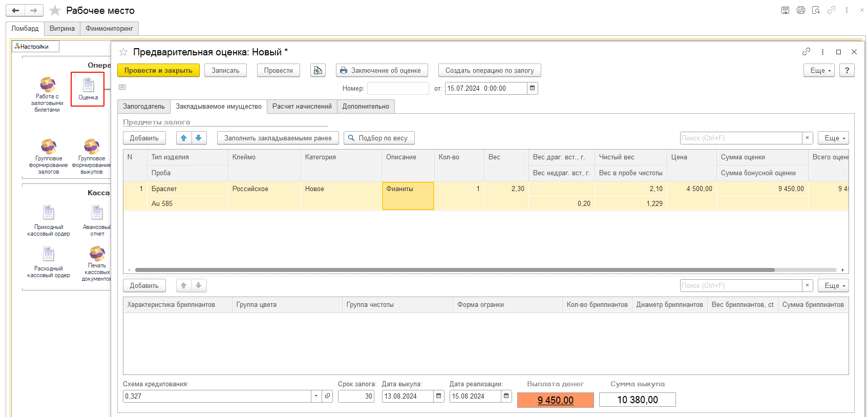This screenshot has height=417, width=868.
Task: Switch to the Финмониторинг tab
Action: pos(110,28)
